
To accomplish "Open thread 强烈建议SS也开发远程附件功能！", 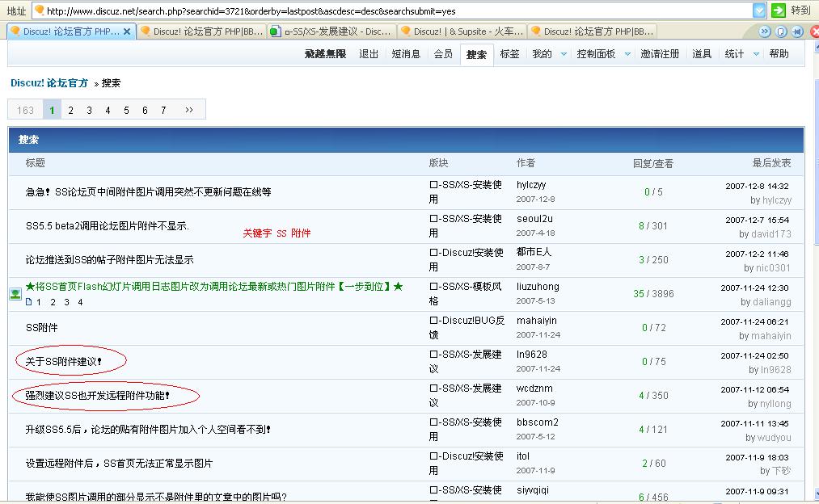I will 97,396.
